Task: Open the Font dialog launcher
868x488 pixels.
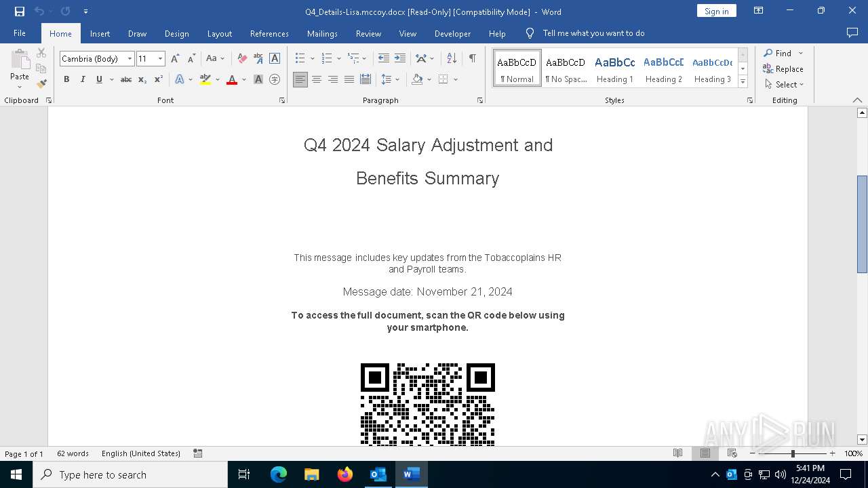Action: point(282,100)
